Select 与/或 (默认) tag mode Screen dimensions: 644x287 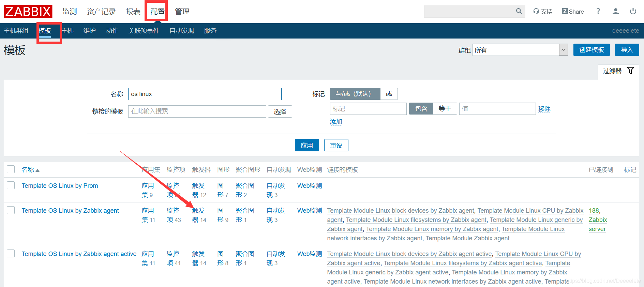tap(355, 94)
